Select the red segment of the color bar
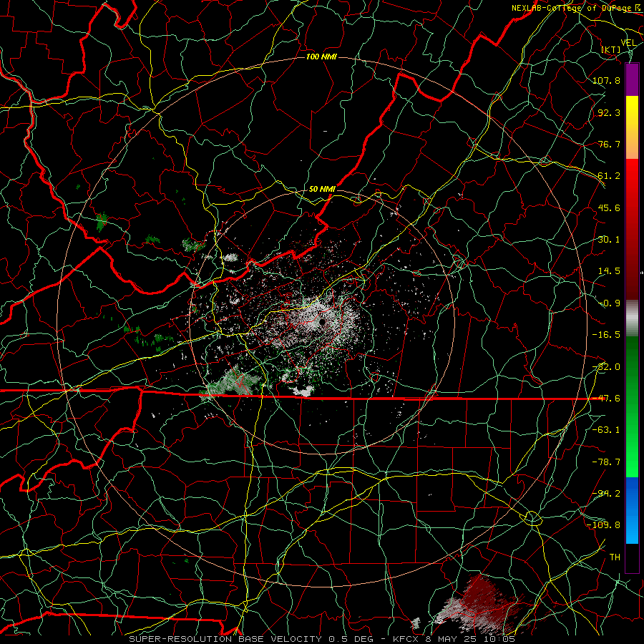Image resolution: width=644 pixels, height=644 pixels. click(x=632, y=230)
